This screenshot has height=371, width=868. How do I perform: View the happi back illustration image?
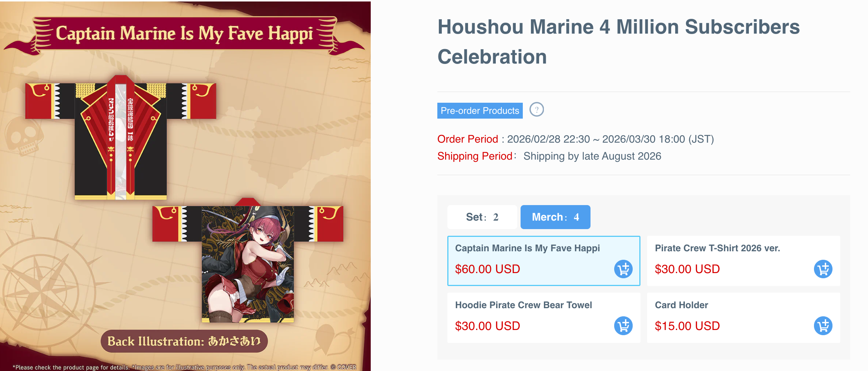(x=248, y=260)
